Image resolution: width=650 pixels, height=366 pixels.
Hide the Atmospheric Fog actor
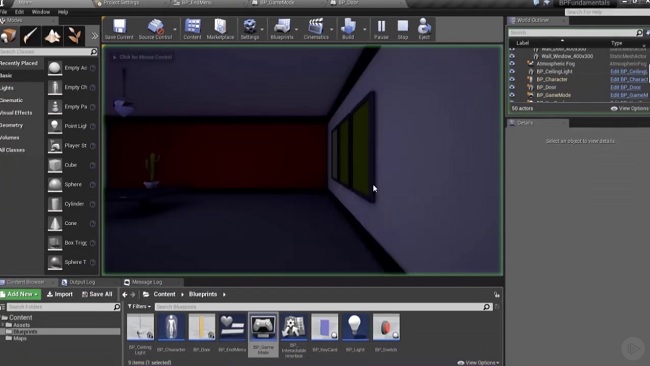coord(512,64)
